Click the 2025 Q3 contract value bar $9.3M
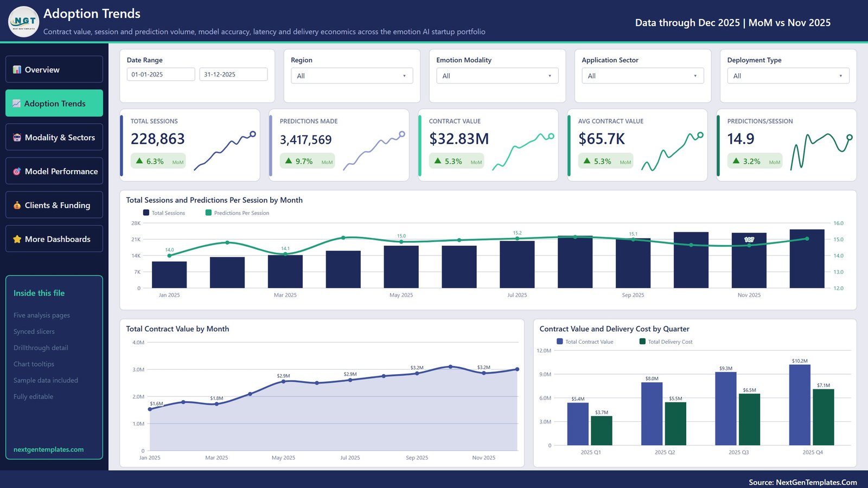Image resolution: width=868 pixels, height=488 pixels. (x=726, y=409)
